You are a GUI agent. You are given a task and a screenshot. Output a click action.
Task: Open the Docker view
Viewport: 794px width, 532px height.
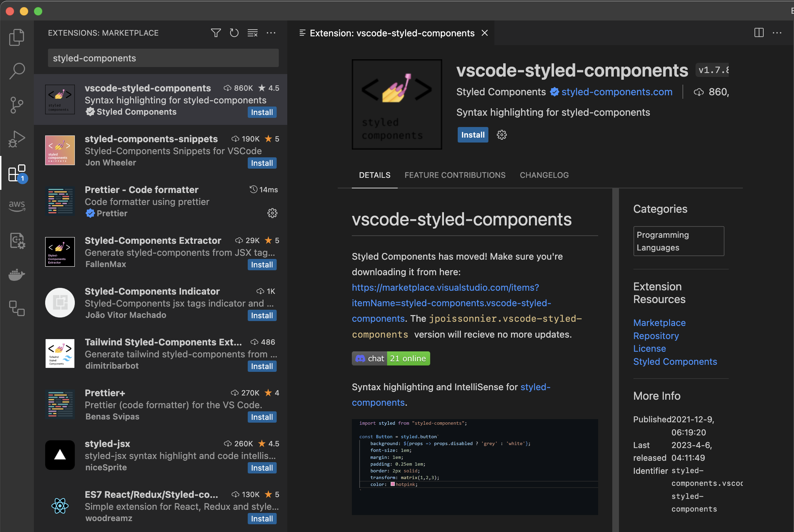[x=17, y=274]
